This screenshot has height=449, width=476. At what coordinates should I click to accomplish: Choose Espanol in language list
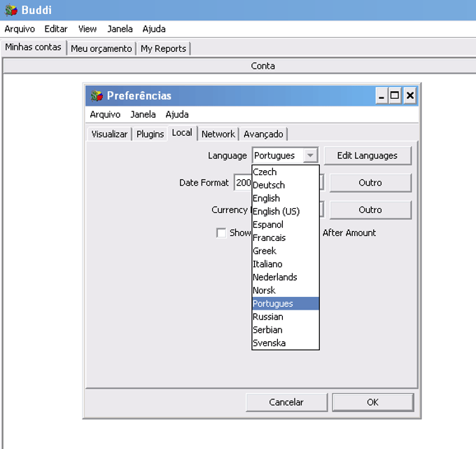286,224
